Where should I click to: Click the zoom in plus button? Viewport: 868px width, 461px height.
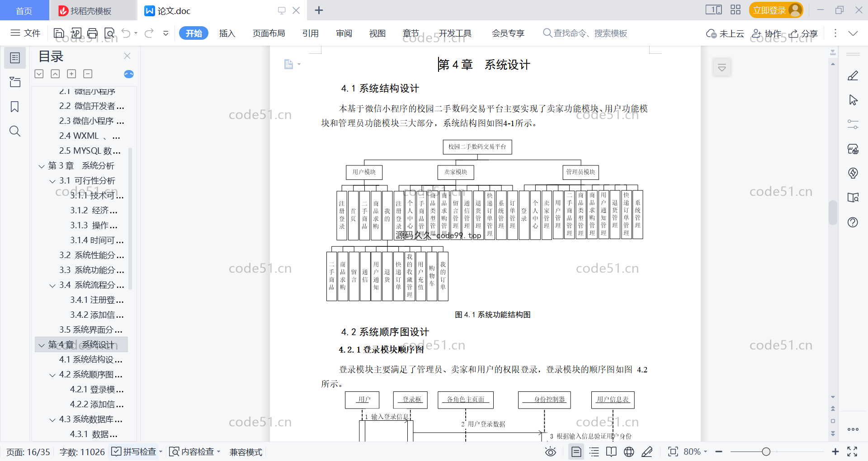coord(835,452)
